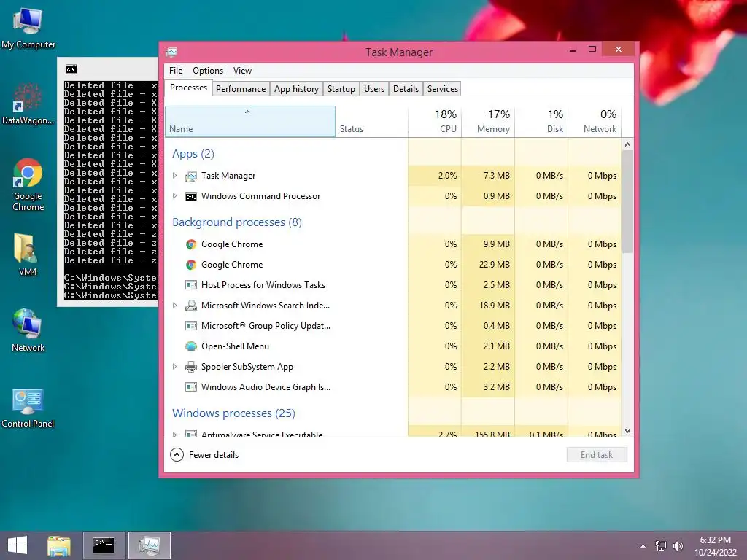Image resolution: width=747 pixels, height=560 pixels.
Task: Click the Open-Shell Menu process icon
Action: [x=191, y=346]
